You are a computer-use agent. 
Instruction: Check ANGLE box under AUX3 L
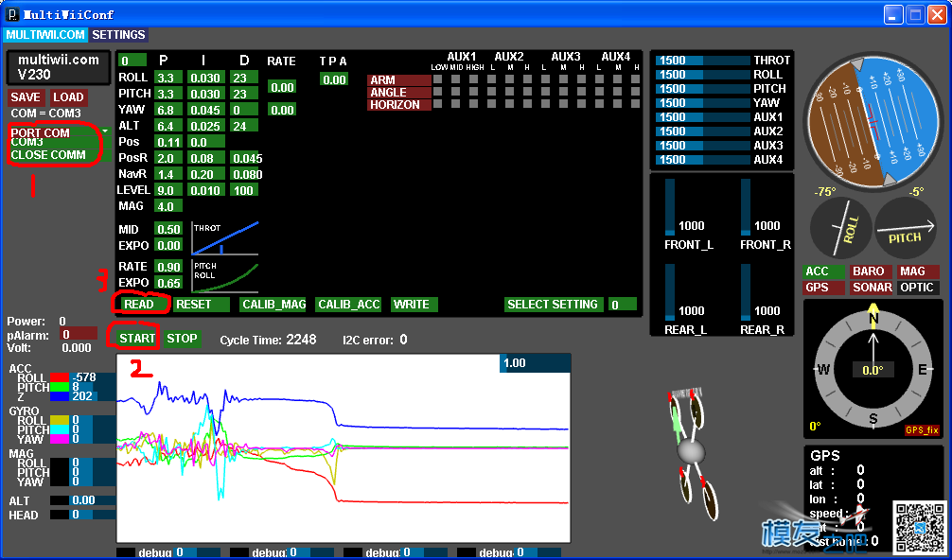[x=545, y=92]
